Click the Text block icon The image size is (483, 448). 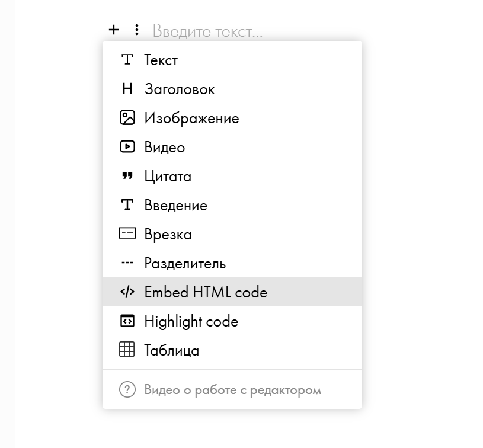pos(127,60)
